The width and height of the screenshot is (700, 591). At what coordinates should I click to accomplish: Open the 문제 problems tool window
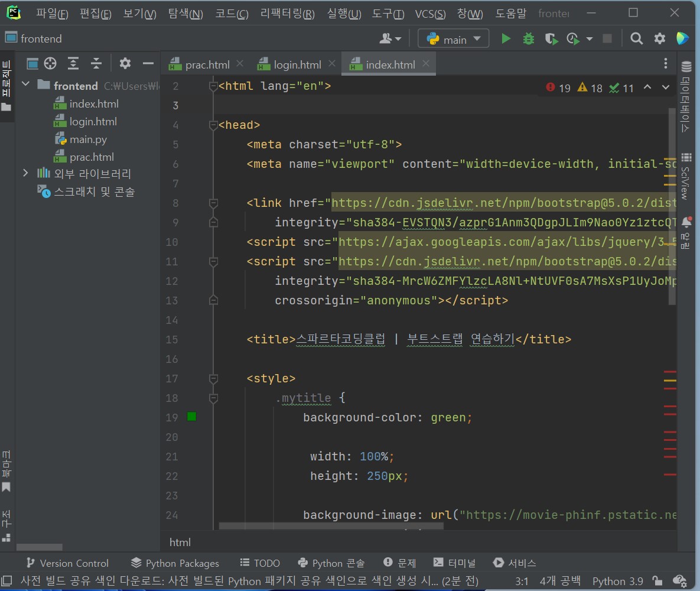(399, 563)
